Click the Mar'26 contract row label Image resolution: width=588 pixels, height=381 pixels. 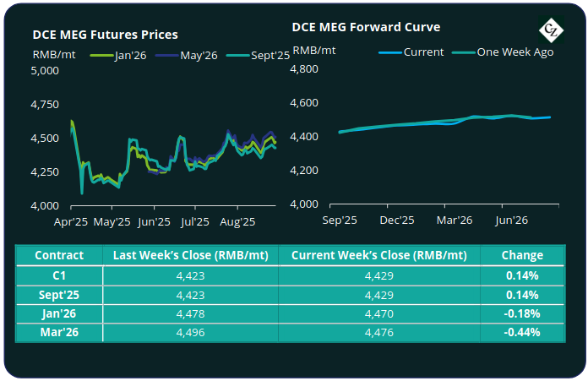coord(59,331)
